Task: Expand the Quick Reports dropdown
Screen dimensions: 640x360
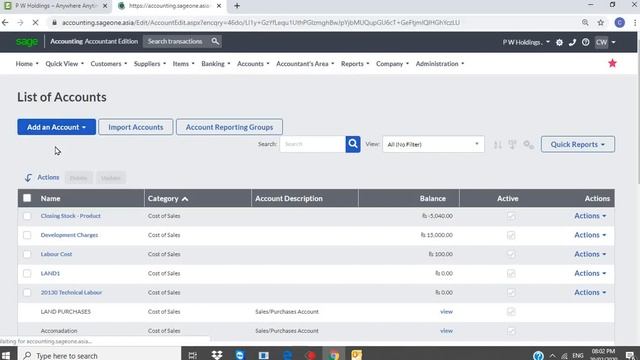Action: (578, 144)
